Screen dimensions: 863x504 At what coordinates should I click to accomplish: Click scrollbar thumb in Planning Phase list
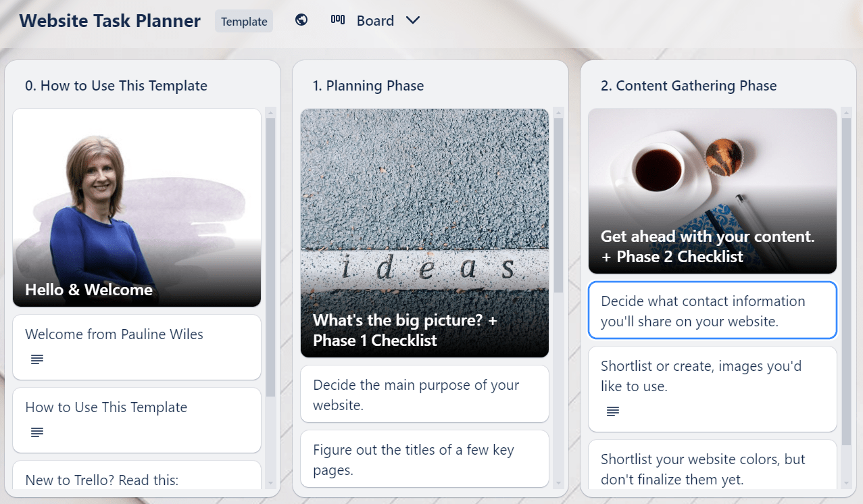(558, 205)
